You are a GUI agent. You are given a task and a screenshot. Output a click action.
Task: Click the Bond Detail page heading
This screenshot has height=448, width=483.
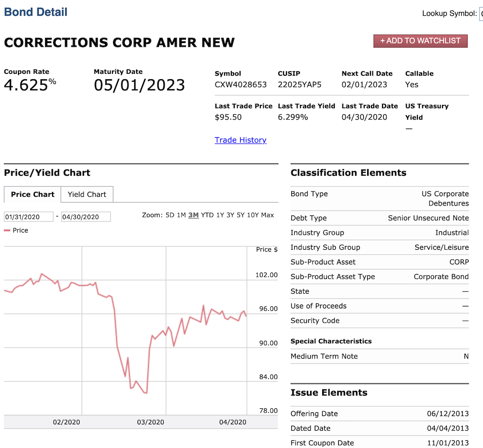(36, 12)
